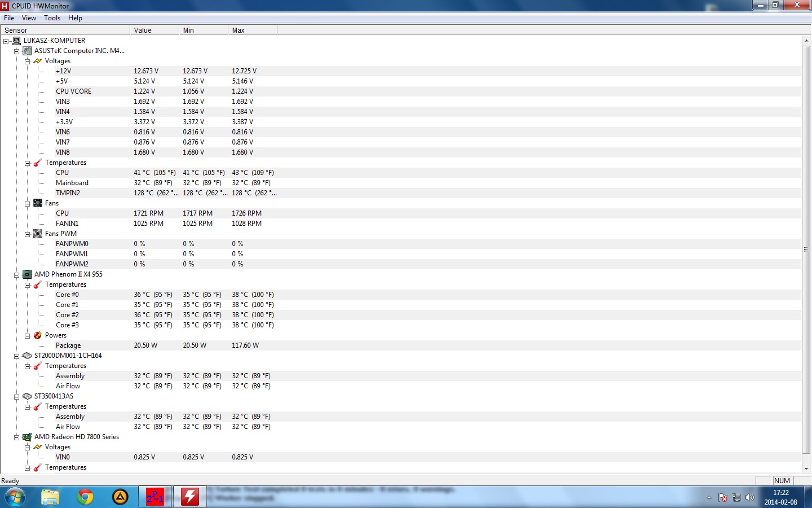
Task: Click the HWMonitor icon in the title bar
Action: coord(5,6)
